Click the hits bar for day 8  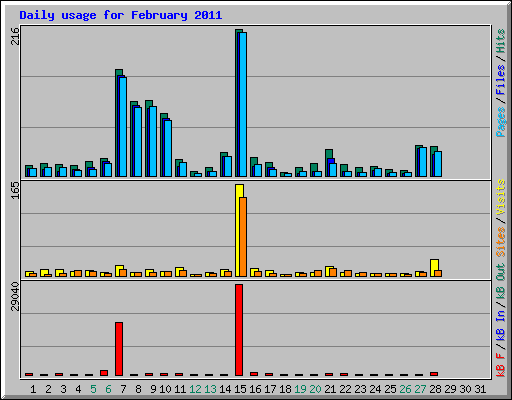pyautogui.click(x=132, y=139)
